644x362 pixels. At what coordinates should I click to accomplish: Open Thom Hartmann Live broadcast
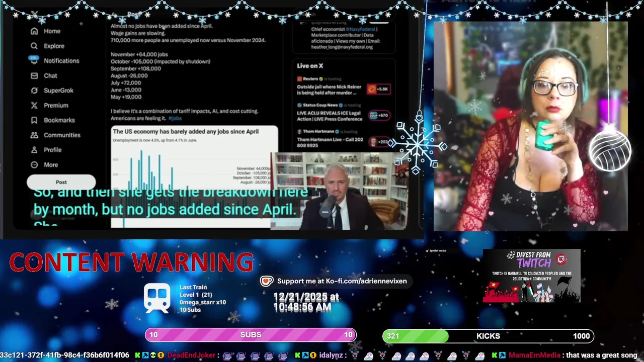coord(330,142)
